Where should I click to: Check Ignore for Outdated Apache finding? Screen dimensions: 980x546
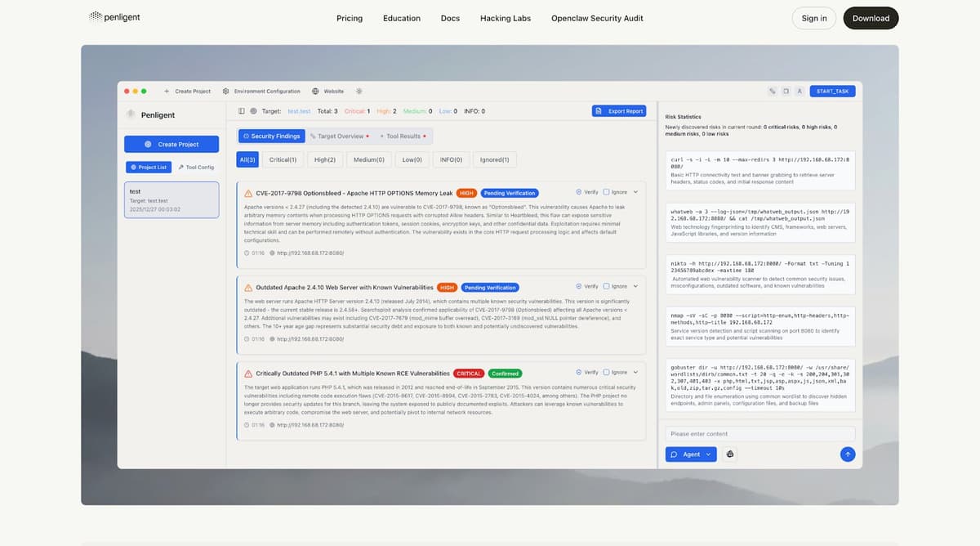(606, 287)
